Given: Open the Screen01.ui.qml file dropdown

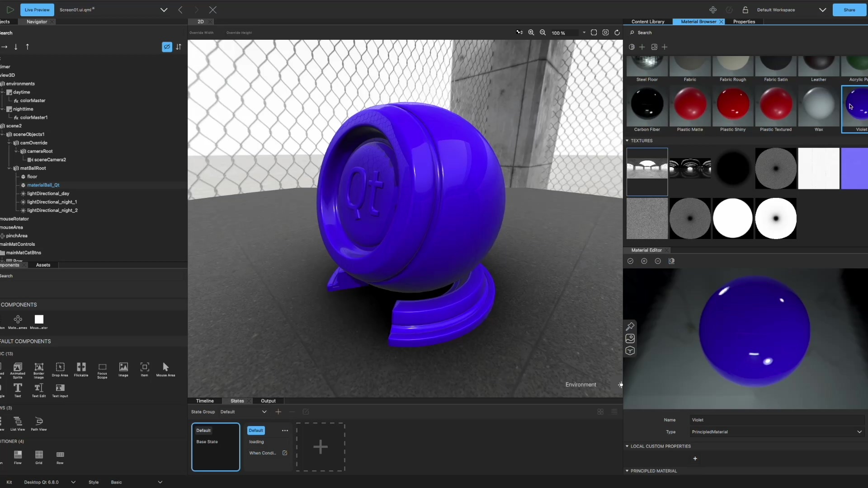Looking at the screenshot, I should (164, 9).
